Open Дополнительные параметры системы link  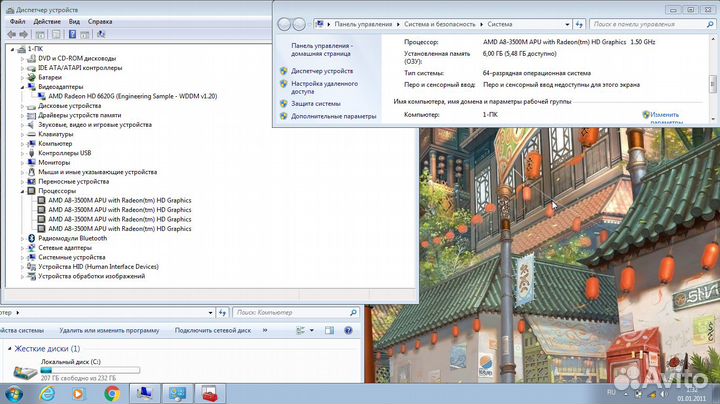point(334,117)
